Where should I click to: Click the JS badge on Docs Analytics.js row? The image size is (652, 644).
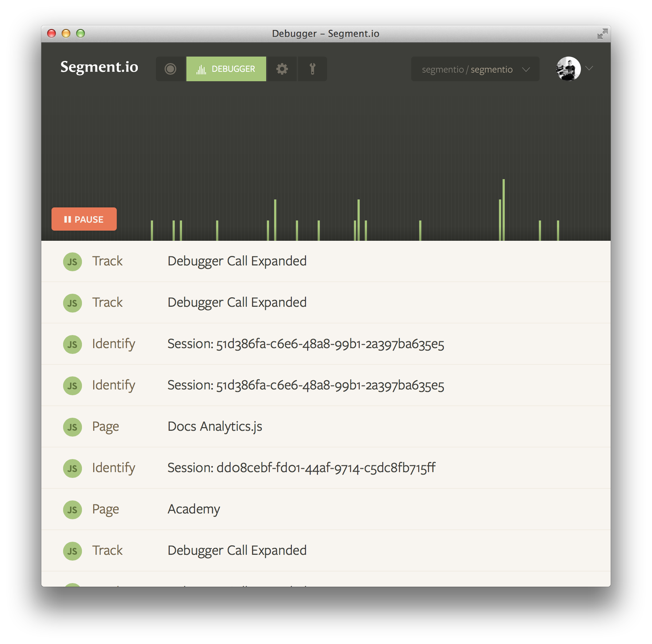click(72, 427)
